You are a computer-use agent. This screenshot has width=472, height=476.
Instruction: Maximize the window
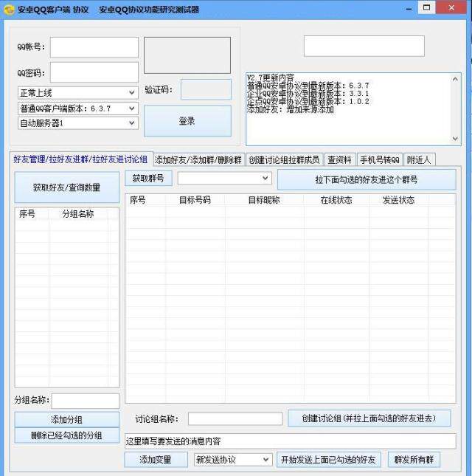pyautogui.click(x=427, y=7)
